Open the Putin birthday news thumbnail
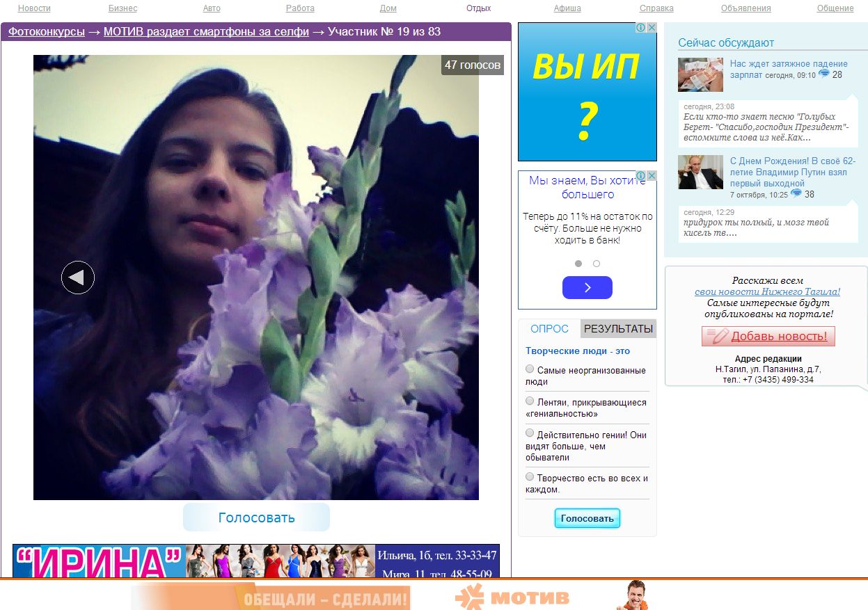The image size is (868, 610). coord(700,172)
